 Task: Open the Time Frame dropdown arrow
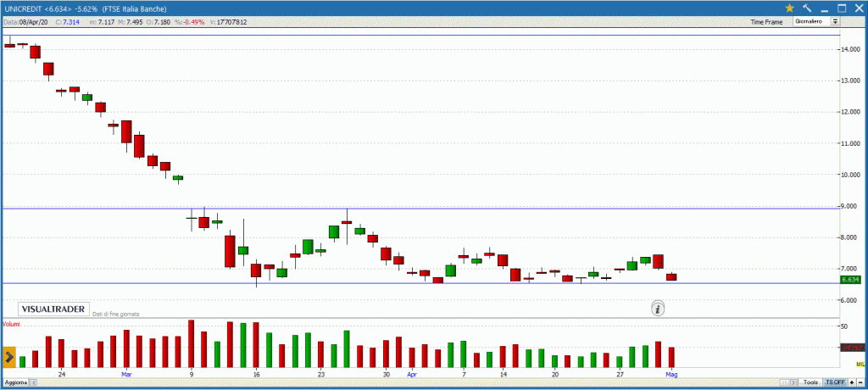tap(835, 21)
